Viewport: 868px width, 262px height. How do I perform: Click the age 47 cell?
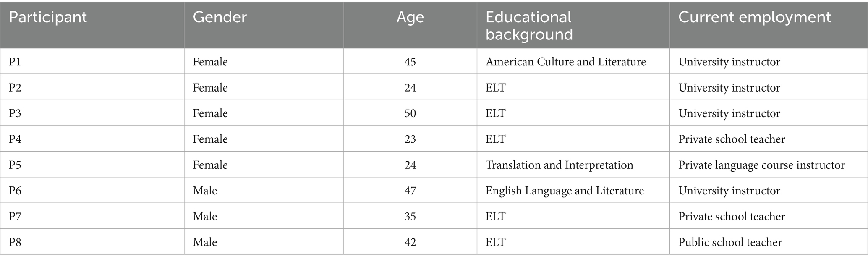click(410, 191)
